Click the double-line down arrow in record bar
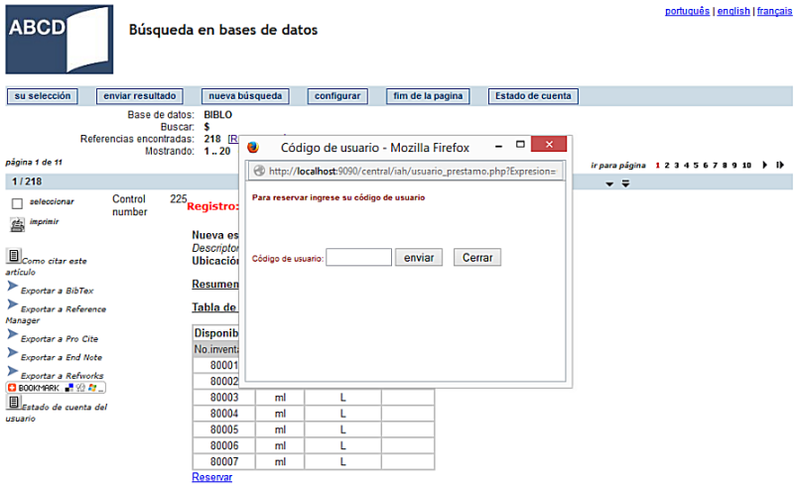This screenshot has height=484, width=800. (x=625, y=183)
